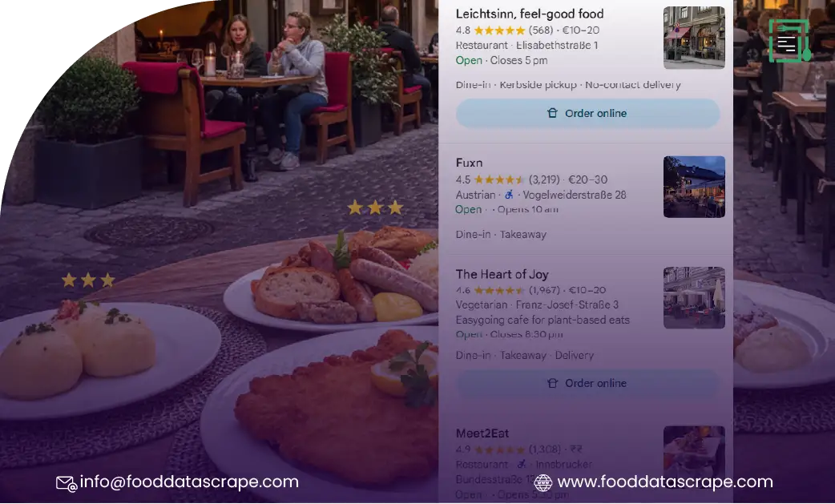Open the Meet2Eat listing title
Image resolution: width=835 pixels, height=504 pixels.
pyautogui.click(x=482, y=433)
